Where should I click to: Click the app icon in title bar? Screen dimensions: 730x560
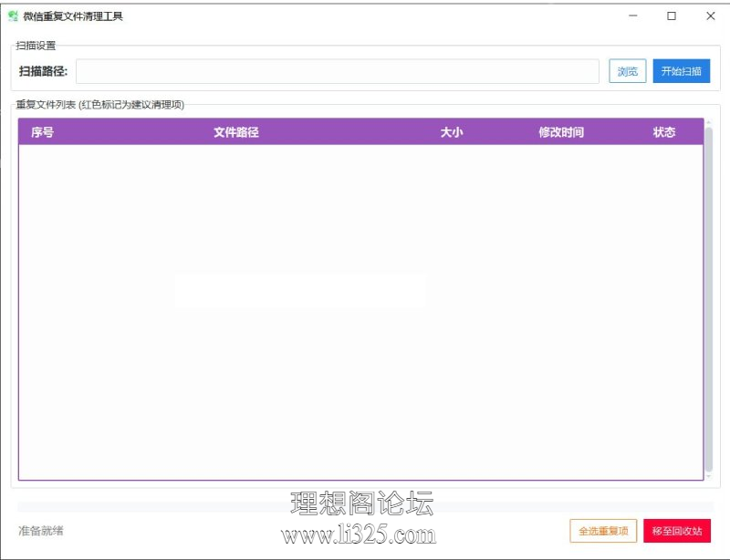13,16
